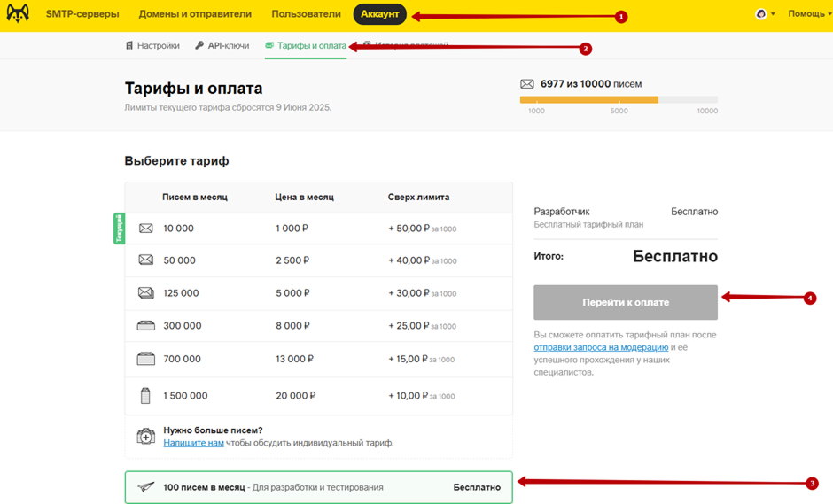Choose the 1 500 000 letters plan icon
This screenshot has width=833, height=504.
146,396
